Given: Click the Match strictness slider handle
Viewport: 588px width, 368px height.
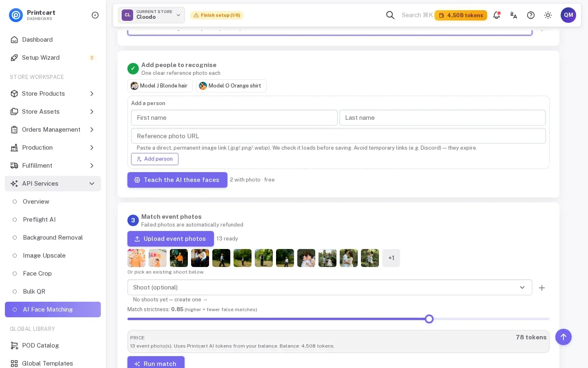Looking at the screenshot, I should coord(429,319).
